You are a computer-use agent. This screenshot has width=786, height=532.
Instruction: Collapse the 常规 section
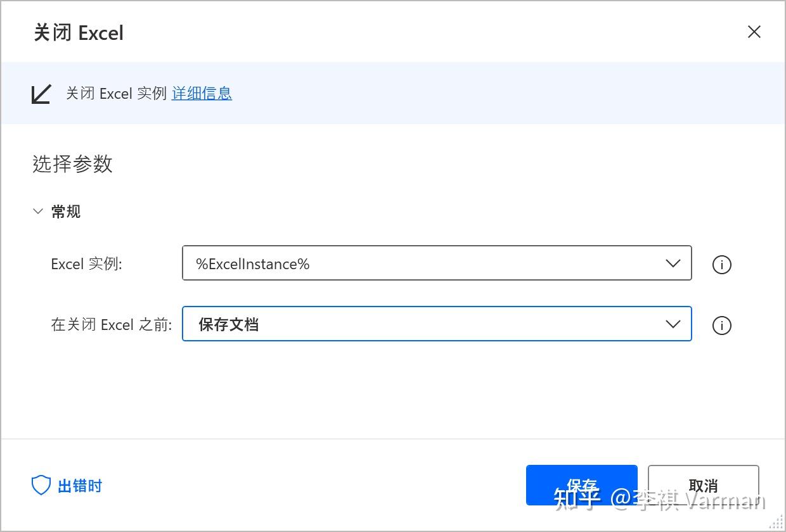(38, 211)
